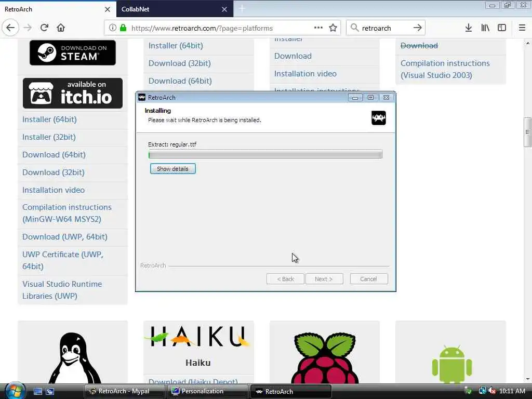Open Personalization taskbar button
The height and width of the screenshot is (399, 532).
click(x=208, y=391)
